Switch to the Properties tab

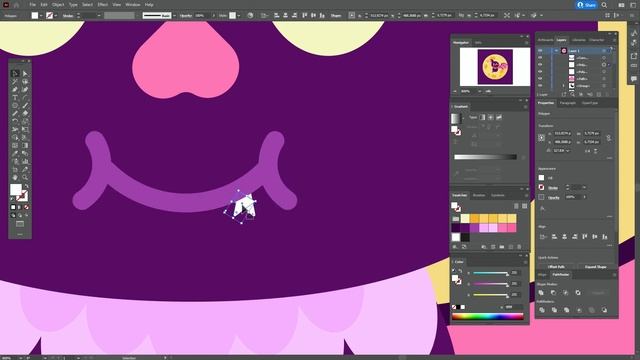coord(546,103)
